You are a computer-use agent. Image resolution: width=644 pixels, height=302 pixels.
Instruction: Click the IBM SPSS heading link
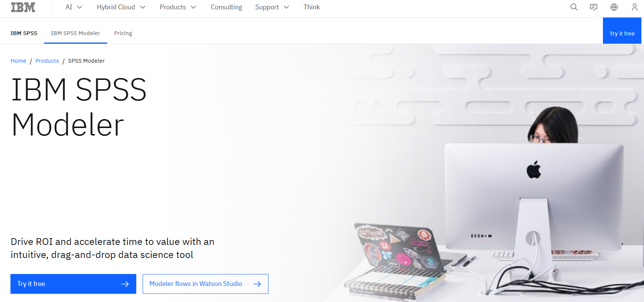24,33
